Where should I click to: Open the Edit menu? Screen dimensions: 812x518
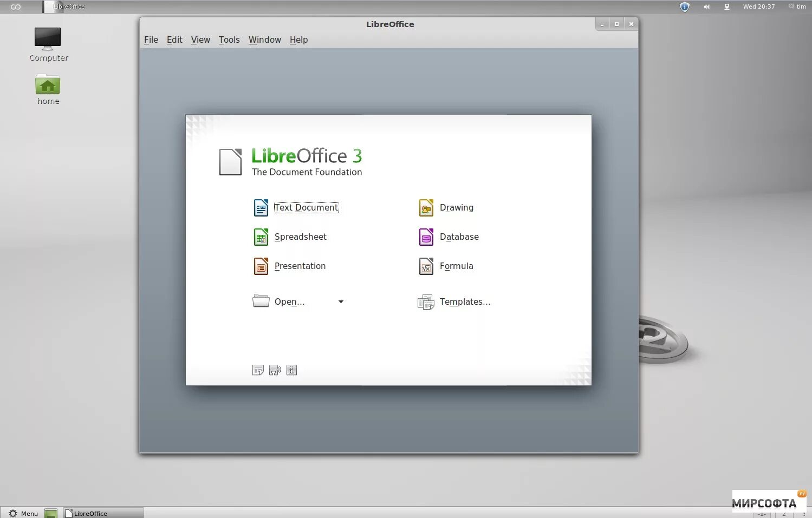tap(174, 40)
